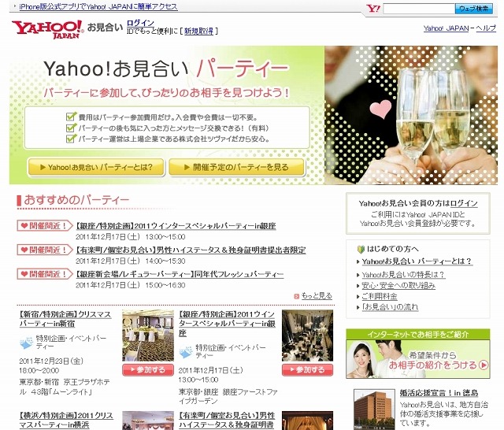Click the 銀座ファーストファイブガーデン venue thumbnail
This screenshot has width=504, height=430.
[x=308, y=335]
